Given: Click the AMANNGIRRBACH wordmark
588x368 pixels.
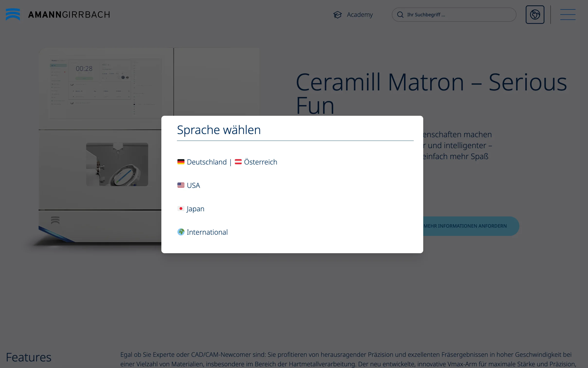Looking at the screenshot, I should pos(69,15).
